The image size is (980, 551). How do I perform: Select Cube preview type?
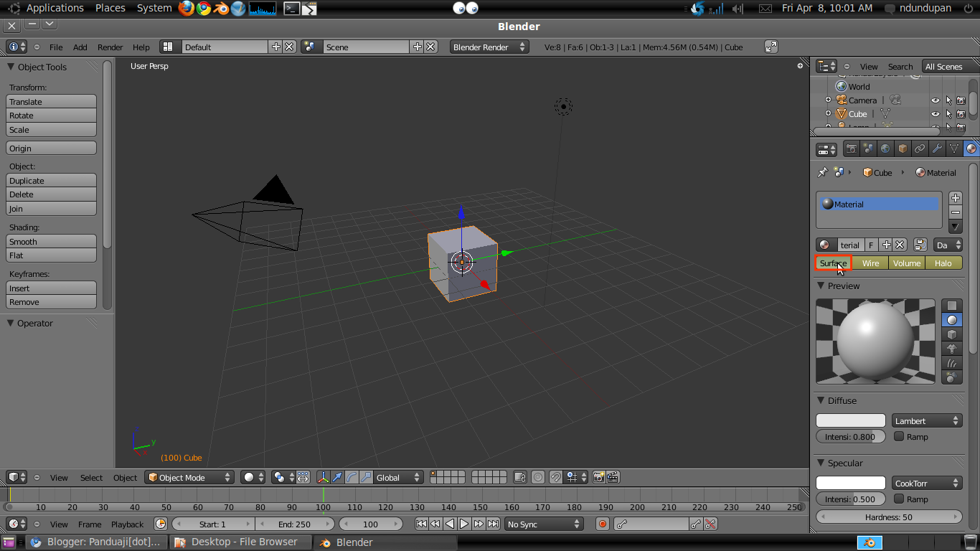(x=952, y=334)
